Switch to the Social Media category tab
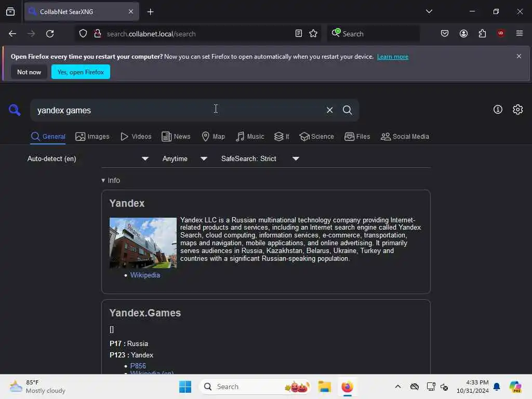Image resolution: width=532 pixels, height=399 pixels. click(405, 137)
